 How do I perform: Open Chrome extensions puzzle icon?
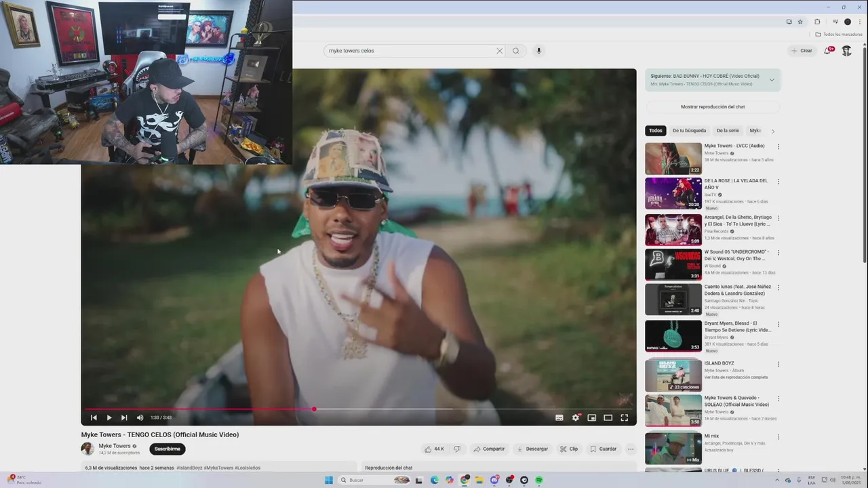(817, 22)
